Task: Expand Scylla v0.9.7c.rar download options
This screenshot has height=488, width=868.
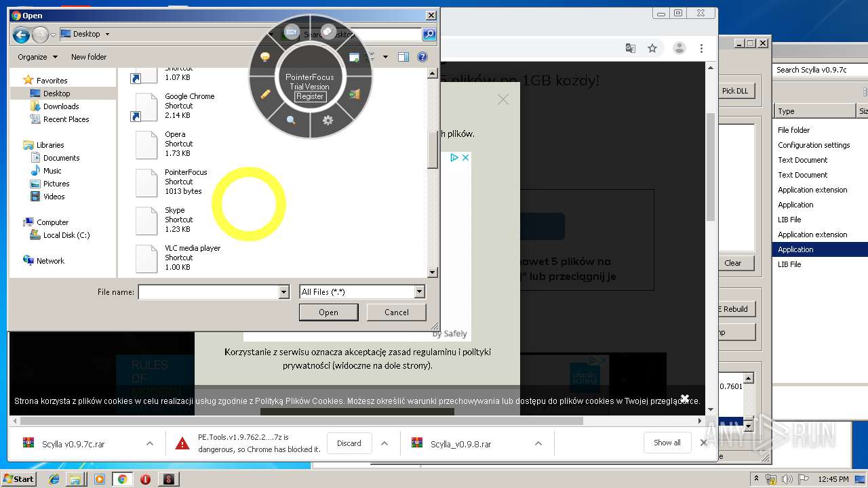Action: pos(150,444)
